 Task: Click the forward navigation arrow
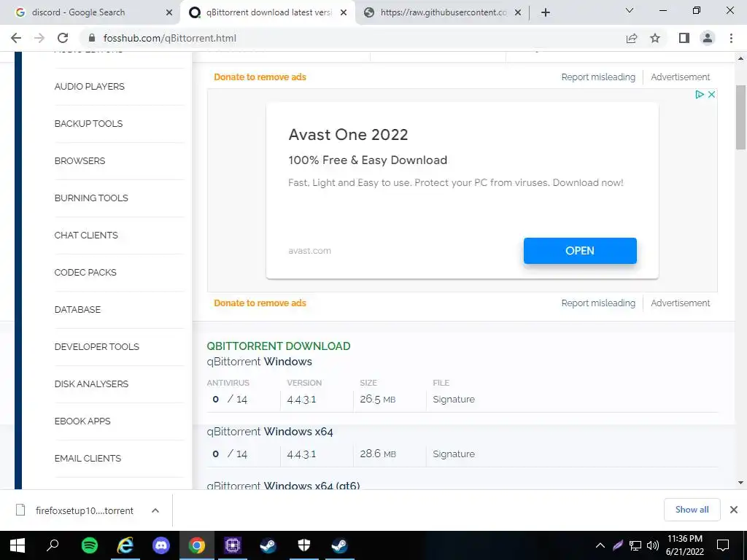click(39, 38)
